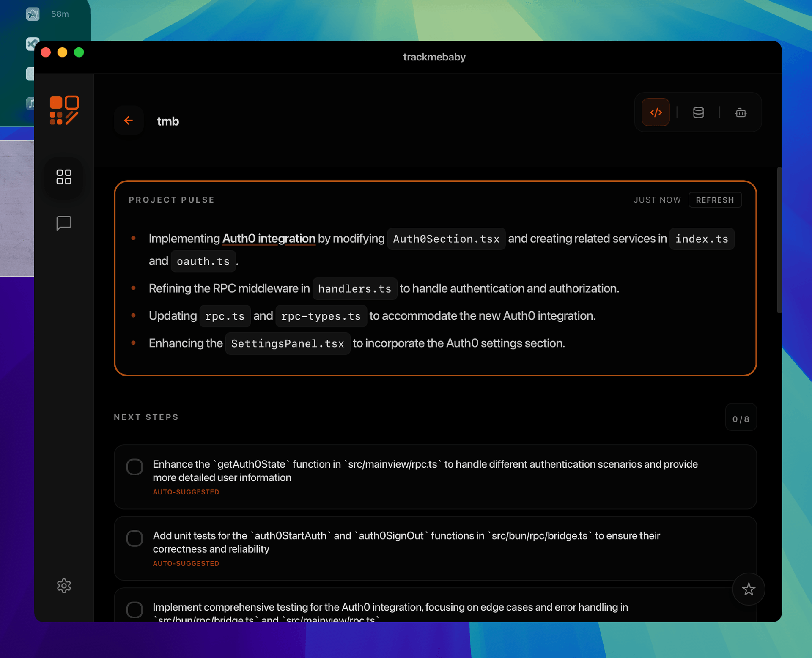Open the dashboard grid view in sidebar

[64, 178]
